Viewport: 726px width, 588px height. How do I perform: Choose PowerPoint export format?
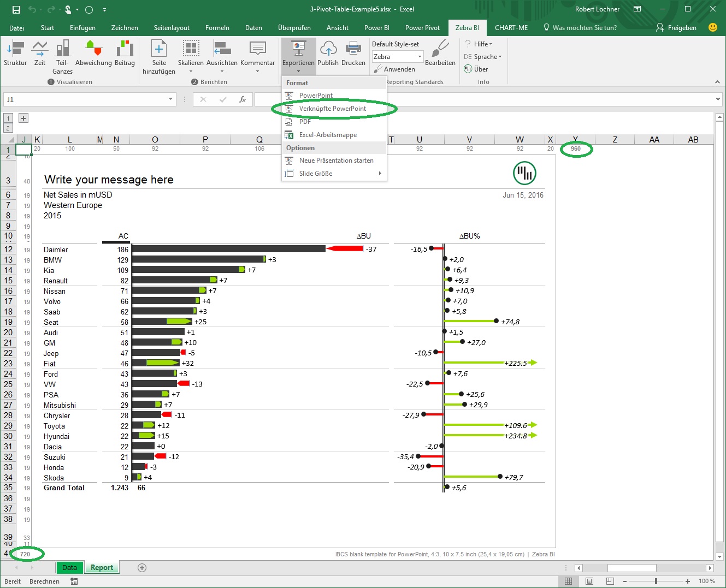[334, 96]
